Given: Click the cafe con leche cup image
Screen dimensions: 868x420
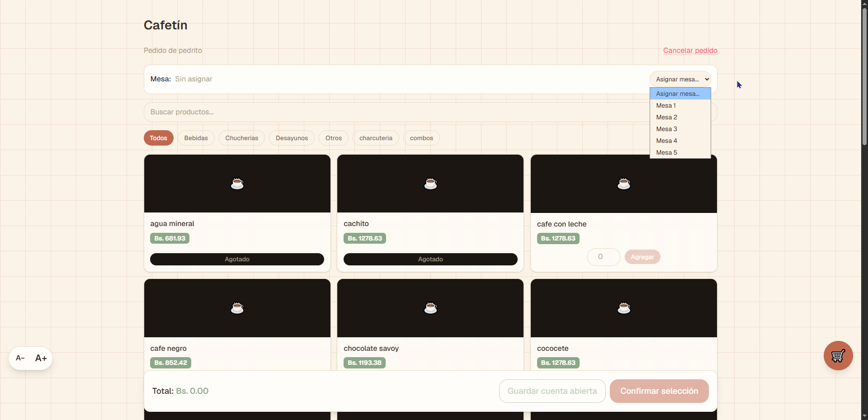Looking at the screenshot, I should click(624, 184).
